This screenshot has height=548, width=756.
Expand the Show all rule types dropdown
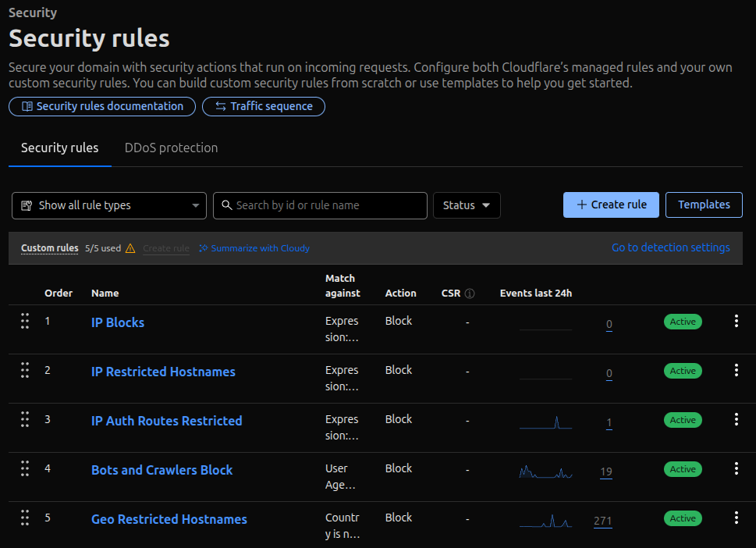click(x=109, y=205)
